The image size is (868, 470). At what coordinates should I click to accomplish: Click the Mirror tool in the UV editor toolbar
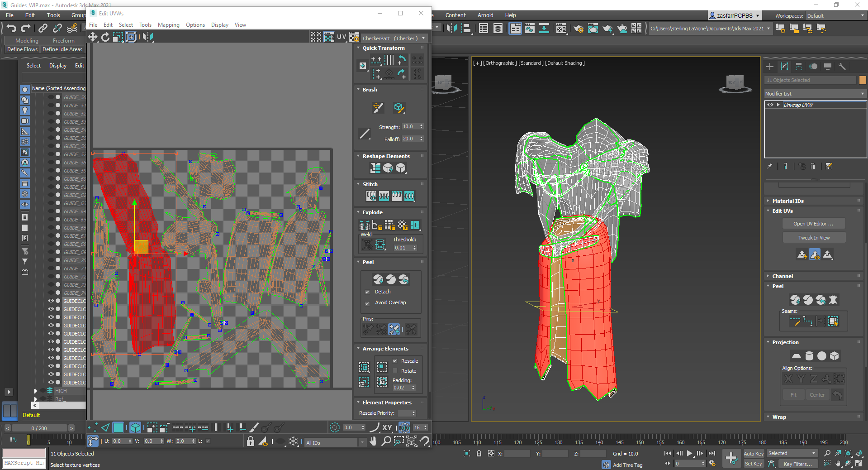click(147, 37)
